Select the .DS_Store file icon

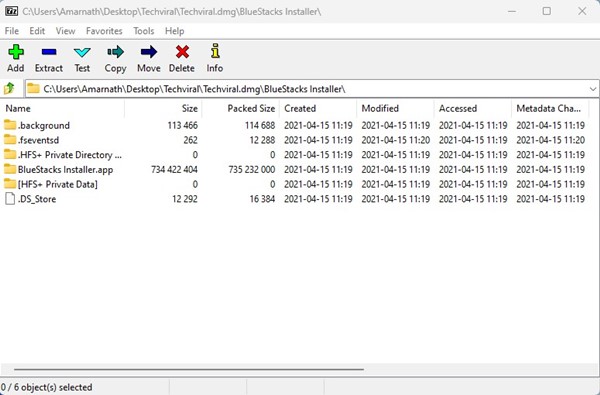point(10,199)
